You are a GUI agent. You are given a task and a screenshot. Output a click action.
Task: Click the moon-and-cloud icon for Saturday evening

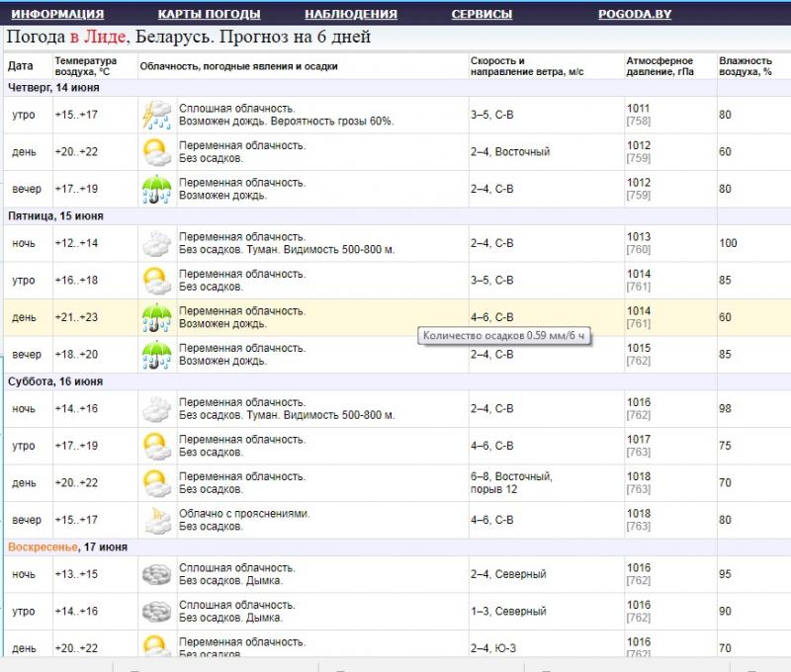coord(156,520)
